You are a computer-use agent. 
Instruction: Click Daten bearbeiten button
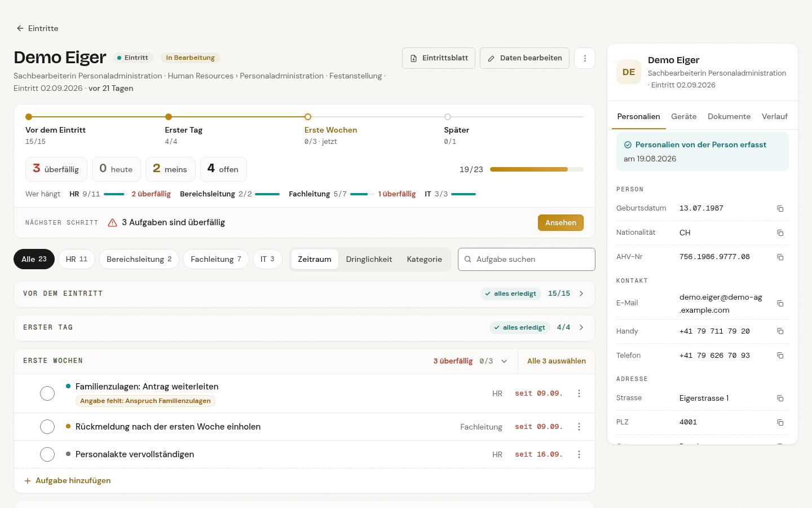point(524,58)
